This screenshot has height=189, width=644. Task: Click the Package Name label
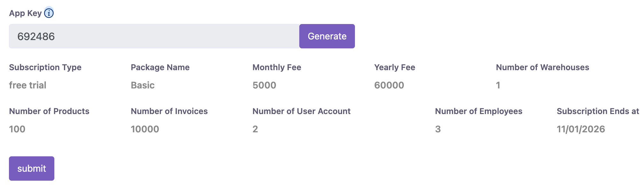[160, 67]
